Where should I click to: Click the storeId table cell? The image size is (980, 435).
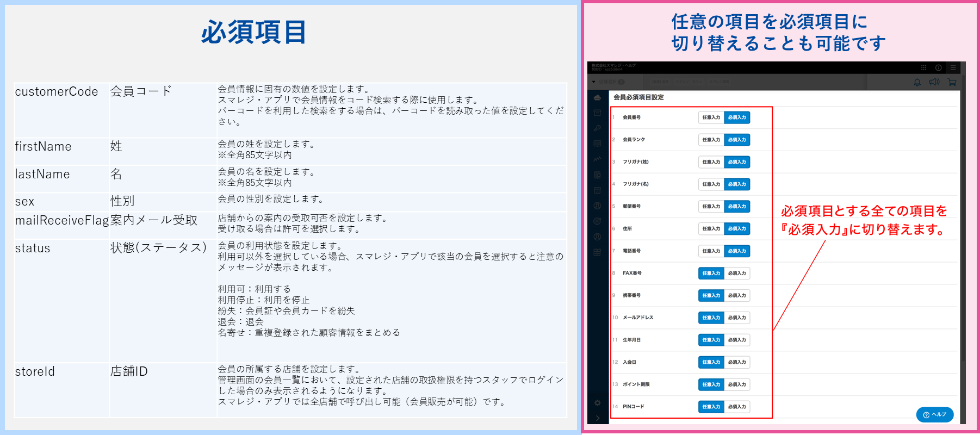tap(61, 390)
